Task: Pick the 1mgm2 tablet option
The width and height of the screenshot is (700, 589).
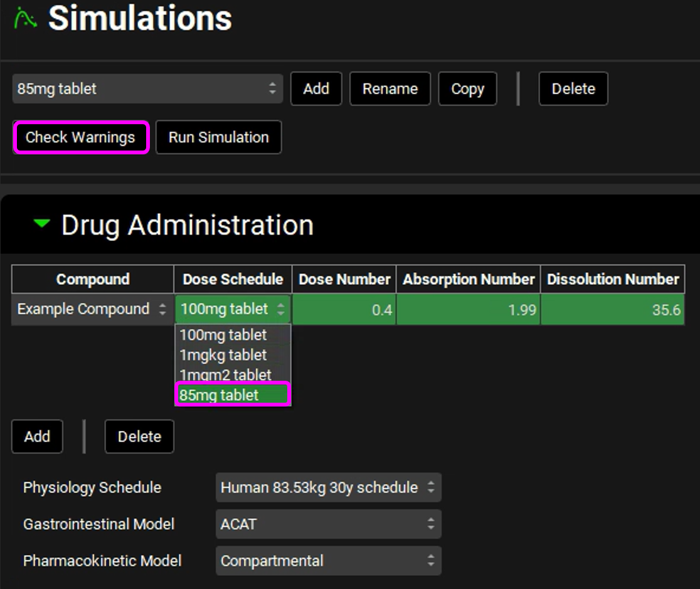Action: (225, 375)
